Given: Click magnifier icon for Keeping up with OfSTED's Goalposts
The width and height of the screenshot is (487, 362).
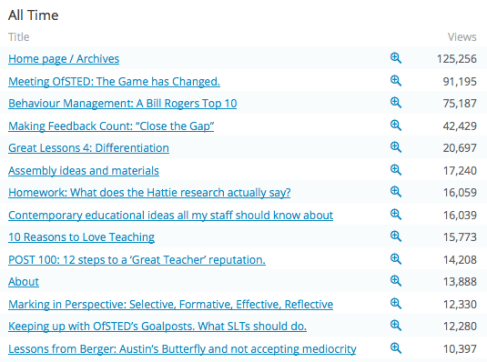Looking at the screenshot, I should [x=396, y=325].
